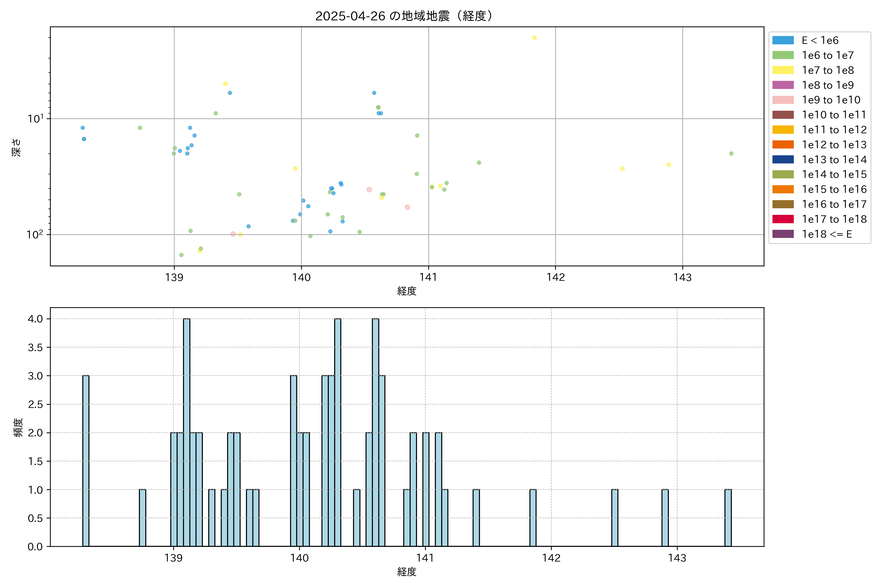Screen dimensions: 882x588
Task: Click the 141 tick label on histogram axis
Action: pyautogui.click(x=425, y=558)
